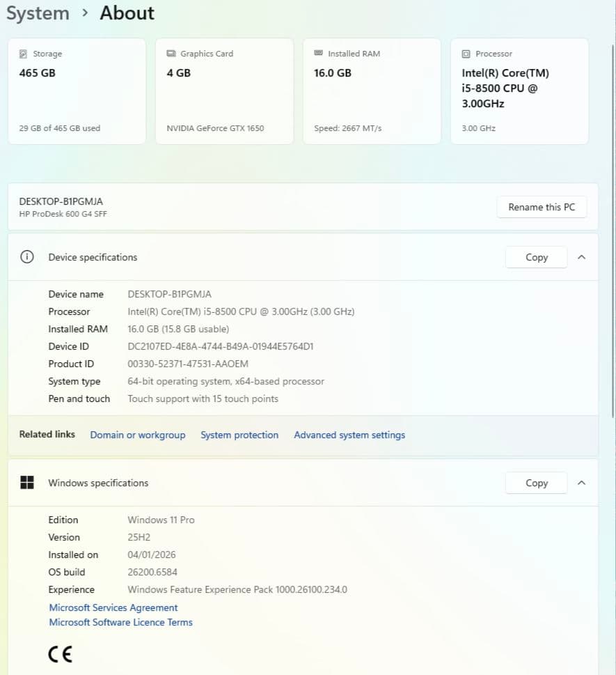The height and width of the screenshot is (675, 616).
Task: Click the Graphics Card icon
Action: tap(171, 54)
